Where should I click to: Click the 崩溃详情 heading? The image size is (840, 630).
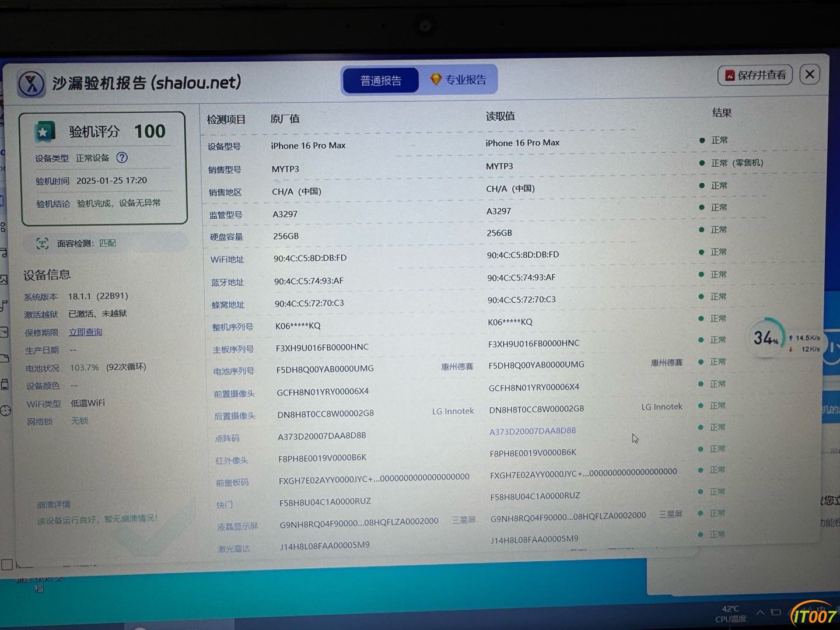54,505
